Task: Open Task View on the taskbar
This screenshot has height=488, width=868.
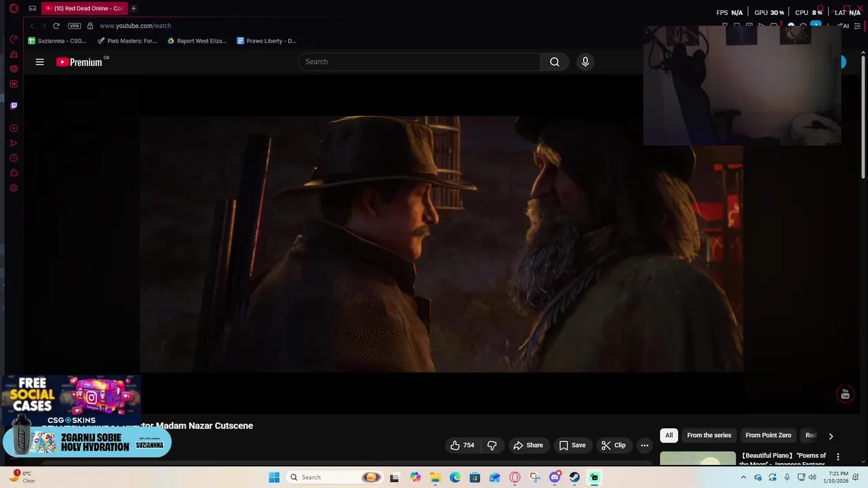Action: coord(395,477)
